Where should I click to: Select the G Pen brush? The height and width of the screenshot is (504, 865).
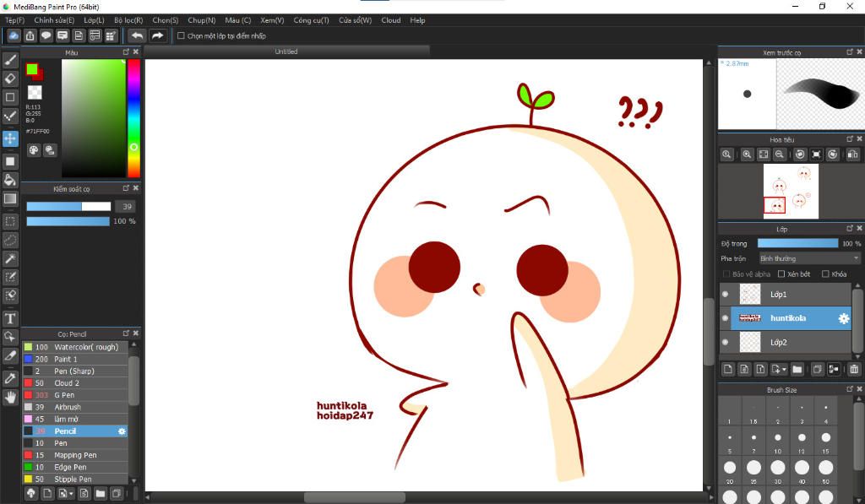click(x=75, y=395)
